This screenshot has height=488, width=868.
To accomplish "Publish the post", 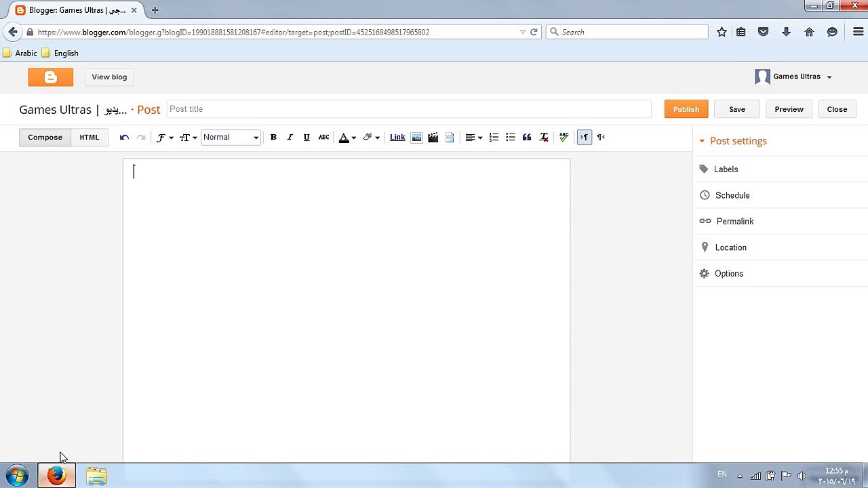I will point(686,109).
